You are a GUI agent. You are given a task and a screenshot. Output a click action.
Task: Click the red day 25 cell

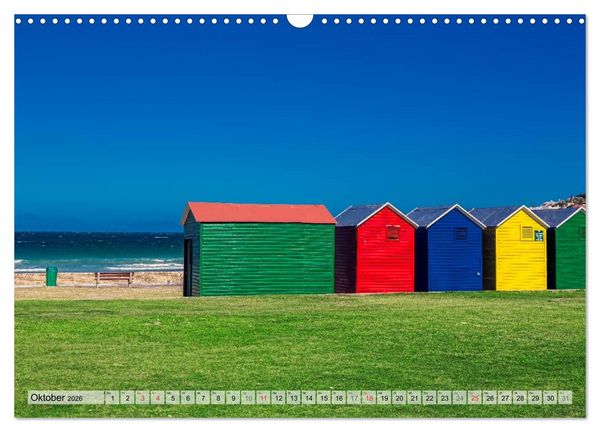point(475,398)
